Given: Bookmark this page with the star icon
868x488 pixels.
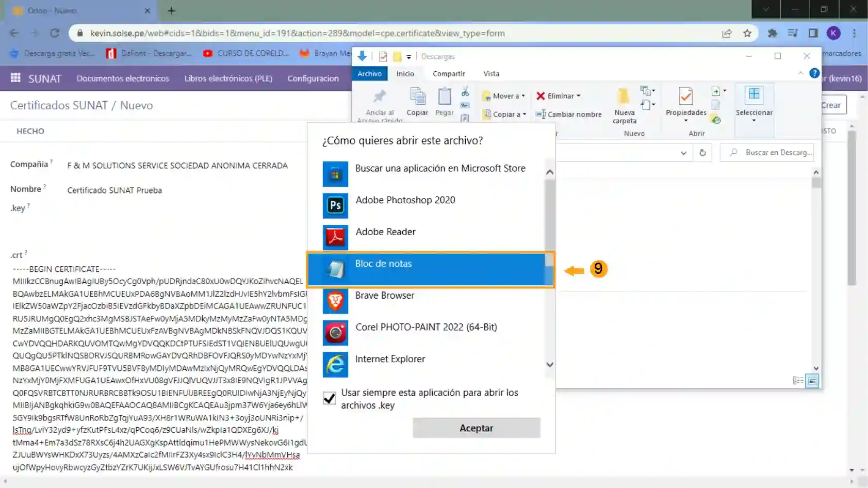Looking at the screenshot, I should (x=747, y=33).
